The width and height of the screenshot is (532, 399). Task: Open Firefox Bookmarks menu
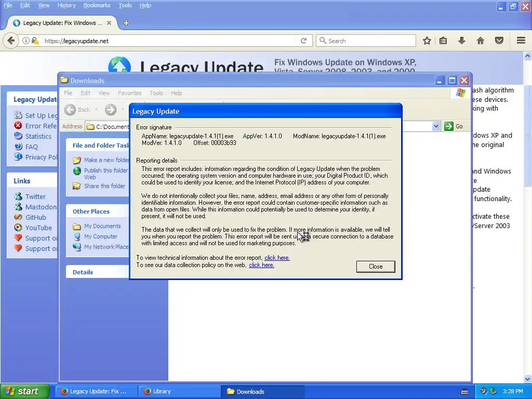click(x=97, y=5)
